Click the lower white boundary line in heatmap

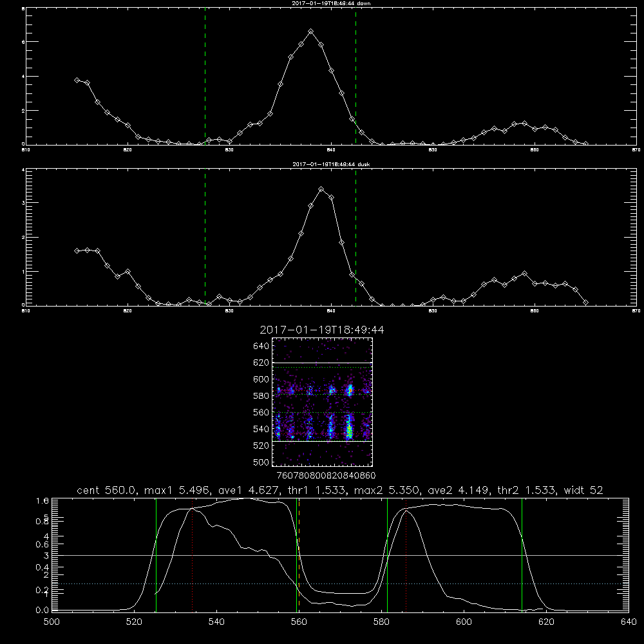click(323, 441)
